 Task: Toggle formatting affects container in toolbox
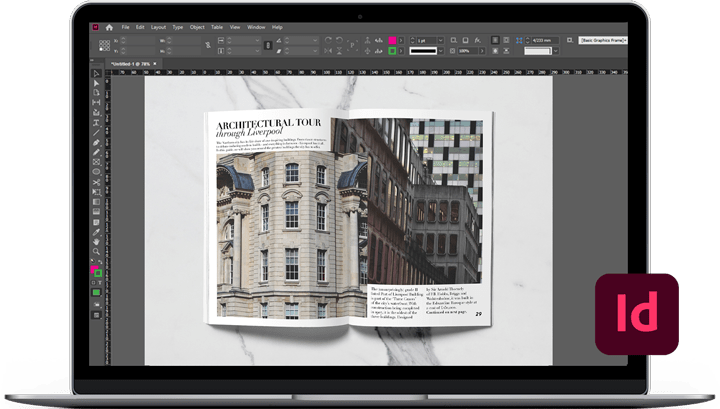pyautogui.click(x=93, y=283)
